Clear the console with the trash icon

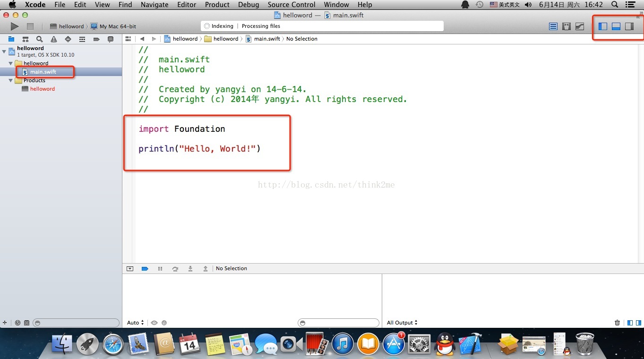[617, 323]
